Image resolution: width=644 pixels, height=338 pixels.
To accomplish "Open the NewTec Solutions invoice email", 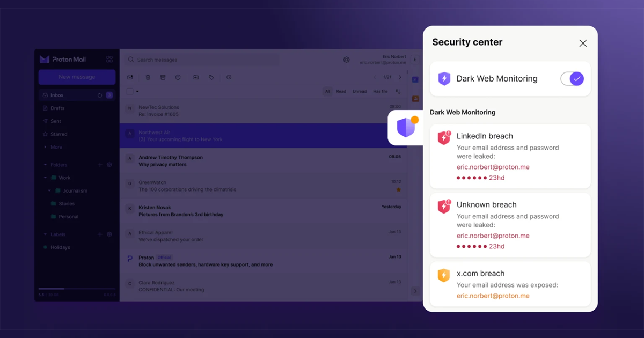I will click(x=263, y=111).
